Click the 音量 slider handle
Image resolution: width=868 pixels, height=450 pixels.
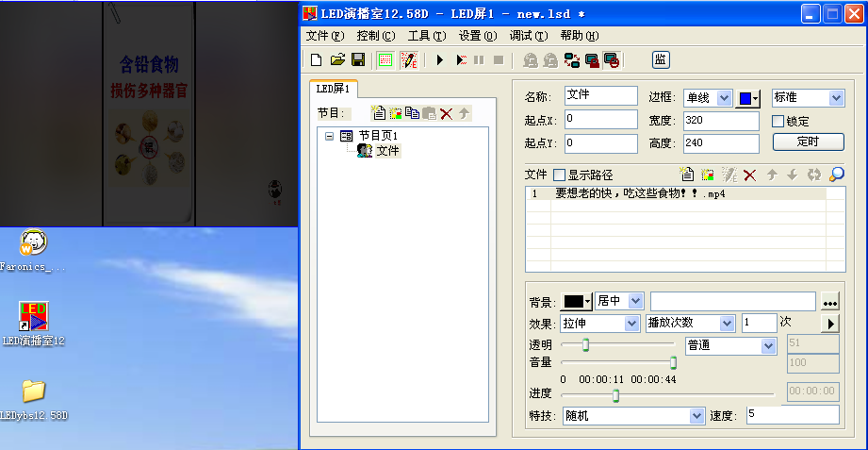(x=673, y=362)
